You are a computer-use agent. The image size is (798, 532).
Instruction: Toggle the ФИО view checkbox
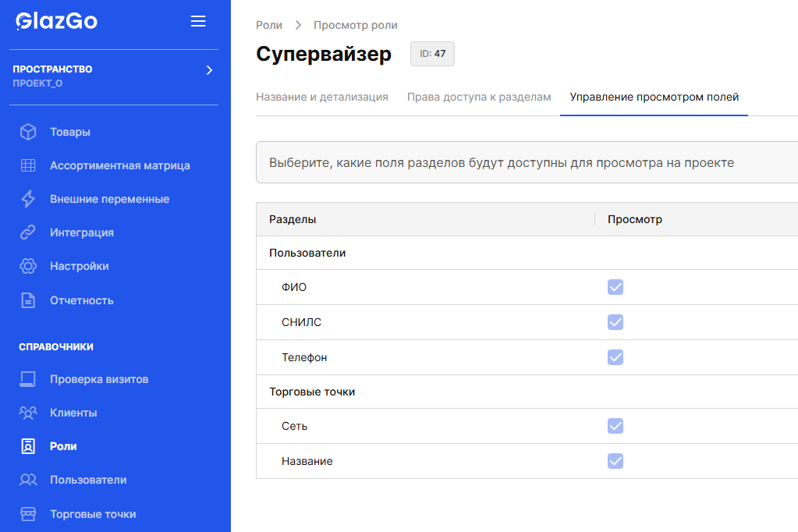coord(615,287)
